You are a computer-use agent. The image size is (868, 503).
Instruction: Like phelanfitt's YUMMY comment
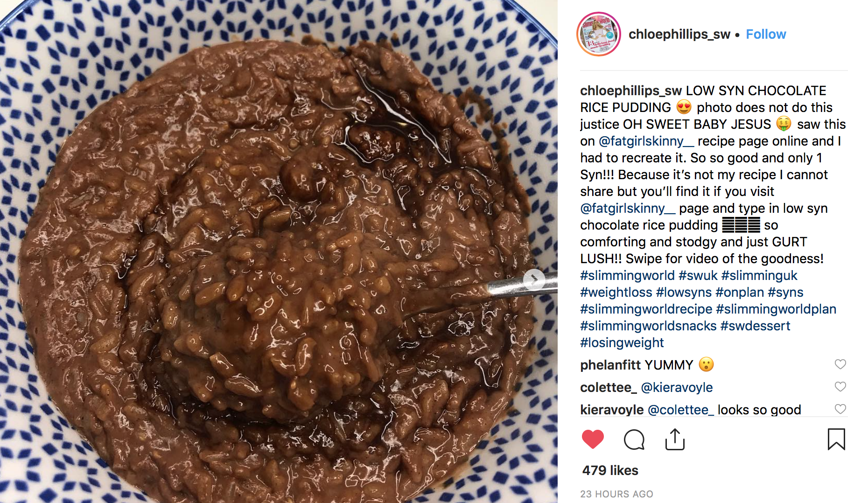840,364
